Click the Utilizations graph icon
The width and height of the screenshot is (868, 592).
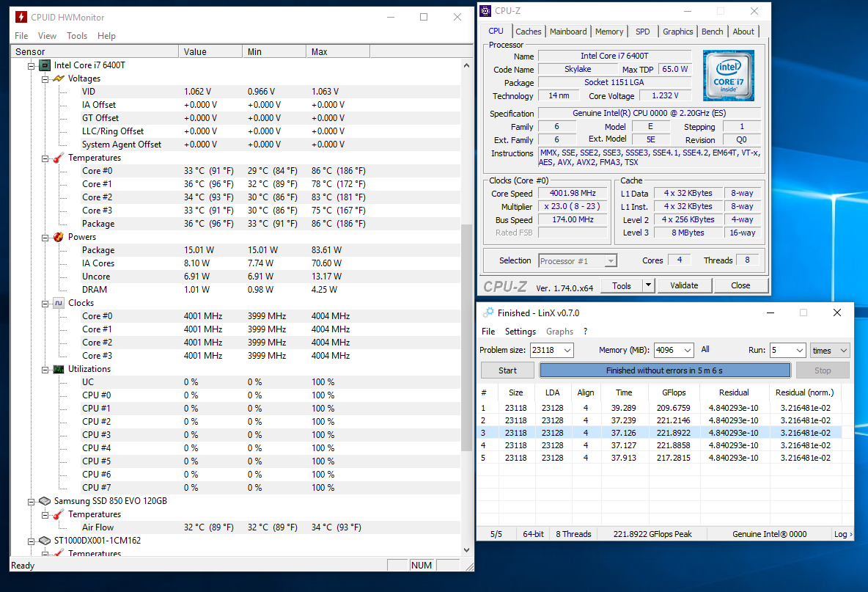(59, 369)
